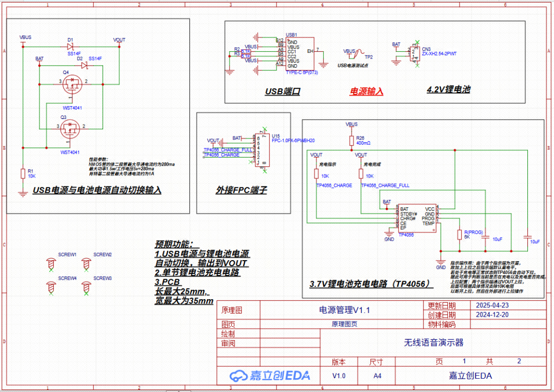
Task: Click the '绘制' title block label
Action: tap(228, 334)
